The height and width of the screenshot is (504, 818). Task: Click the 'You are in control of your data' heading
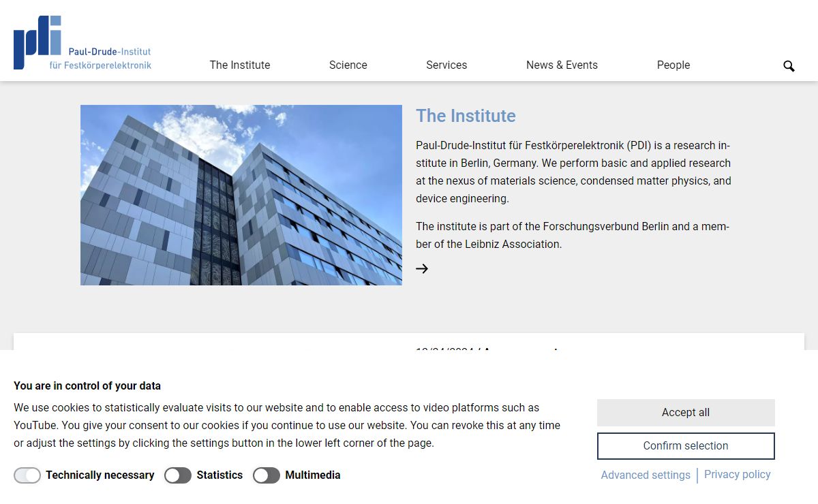pos(87,385)
